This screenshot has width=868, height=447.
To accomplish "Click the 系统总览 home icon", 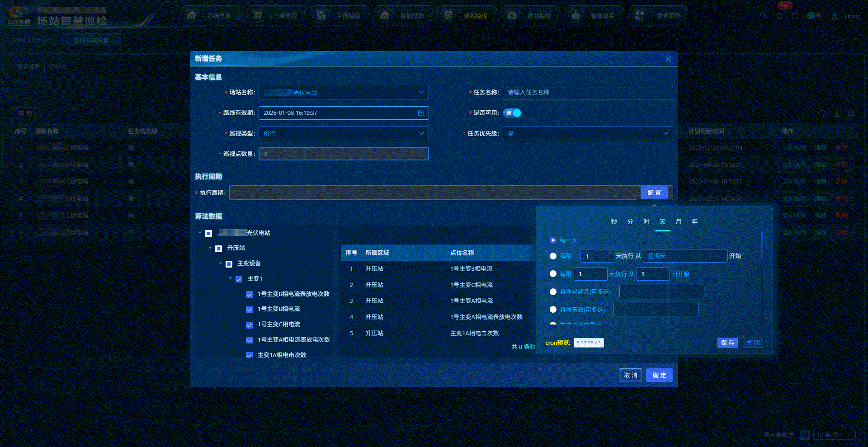I will pos(192,16).
